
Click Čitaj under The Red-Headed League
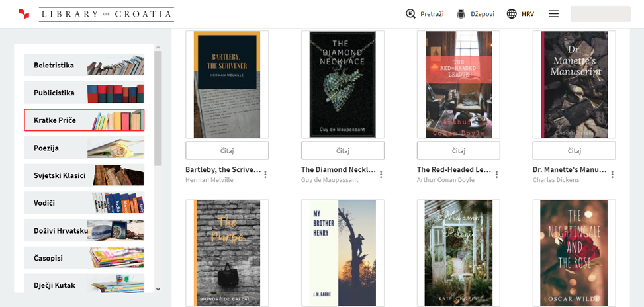(x=458, y=150)
